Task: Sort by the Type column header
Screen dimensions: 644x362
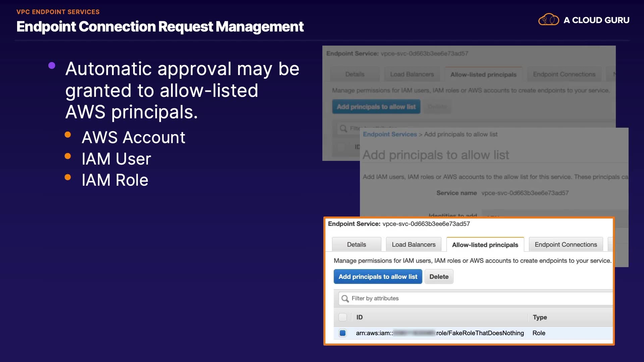Action: pos(540,317)
